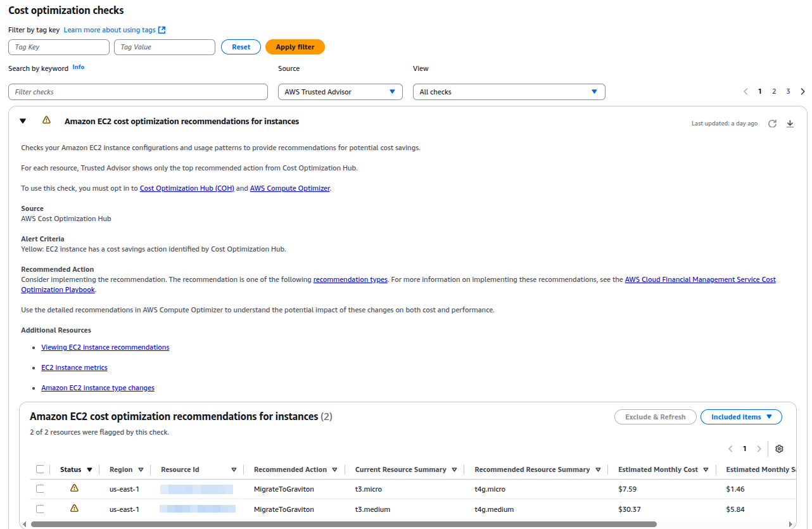
Task: Select the t3.micro instance row checkbox
Action: point(41,488)
